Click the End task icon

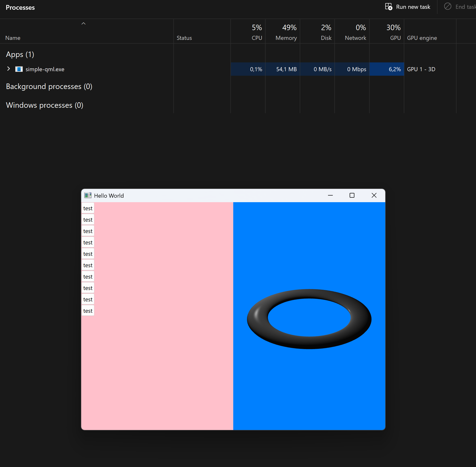pyautogui.click(x=447, y=6)
